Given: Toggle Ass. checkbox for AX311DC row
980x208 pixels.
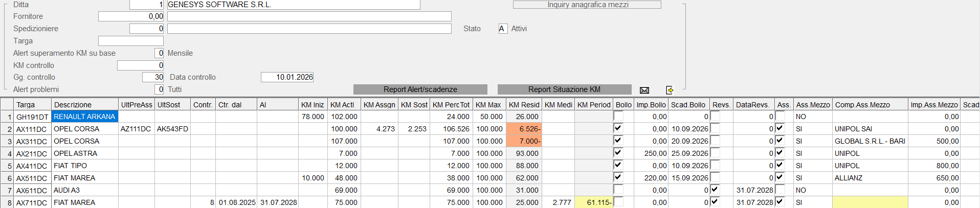Looking at the screenshot, I should pos(779,141).
